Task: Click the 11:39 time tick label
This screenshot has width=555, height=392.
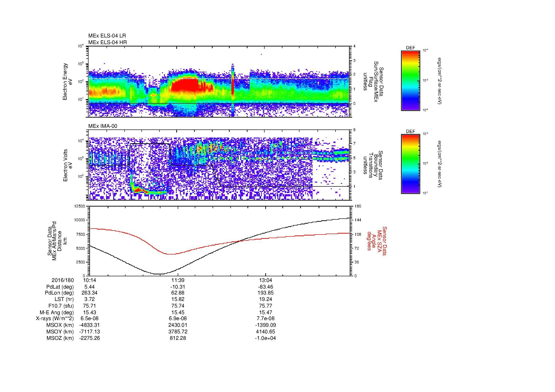Action: (178, 280)
